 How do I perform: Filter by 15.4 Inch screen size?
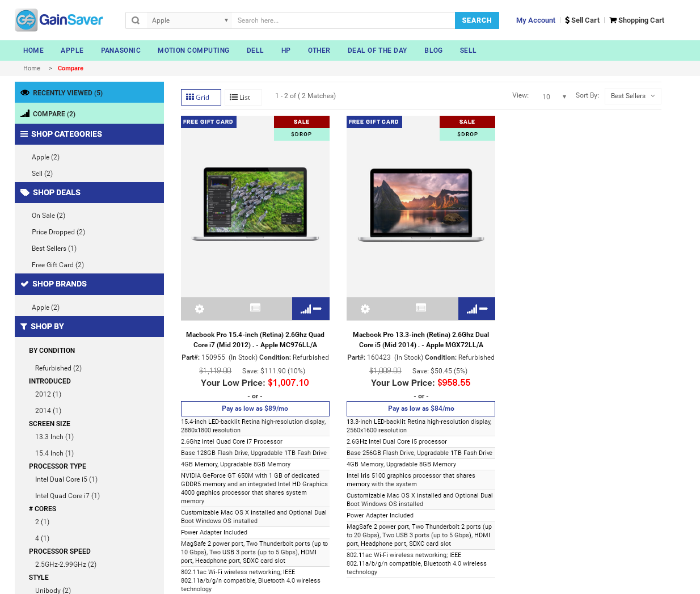[54, 453]
